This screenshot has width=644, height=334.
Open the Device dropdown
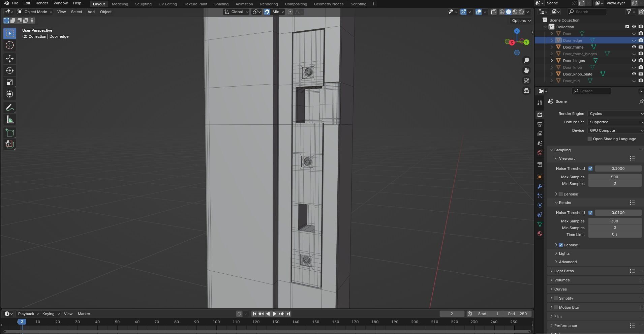(x=616, y=130)
